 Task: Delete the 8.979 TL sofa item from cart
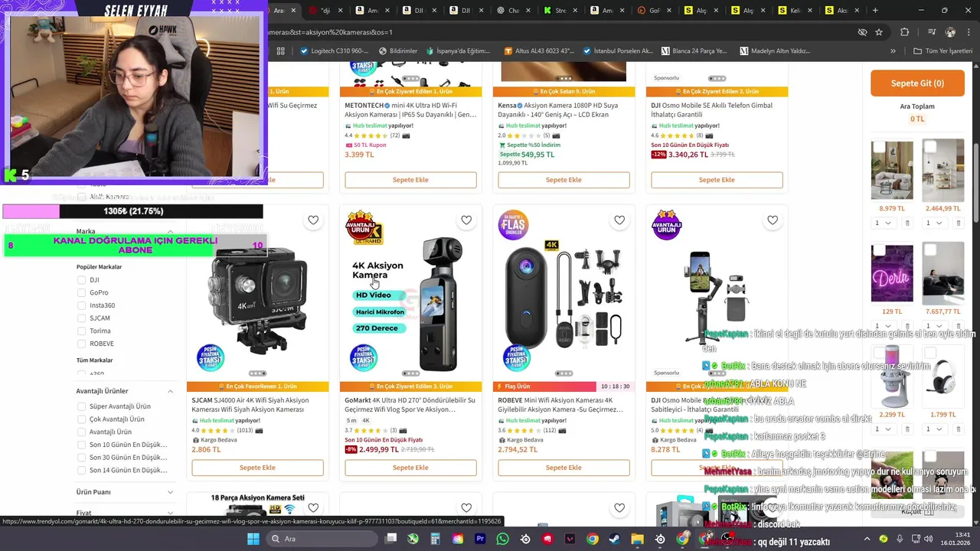[x=907, y=223]
